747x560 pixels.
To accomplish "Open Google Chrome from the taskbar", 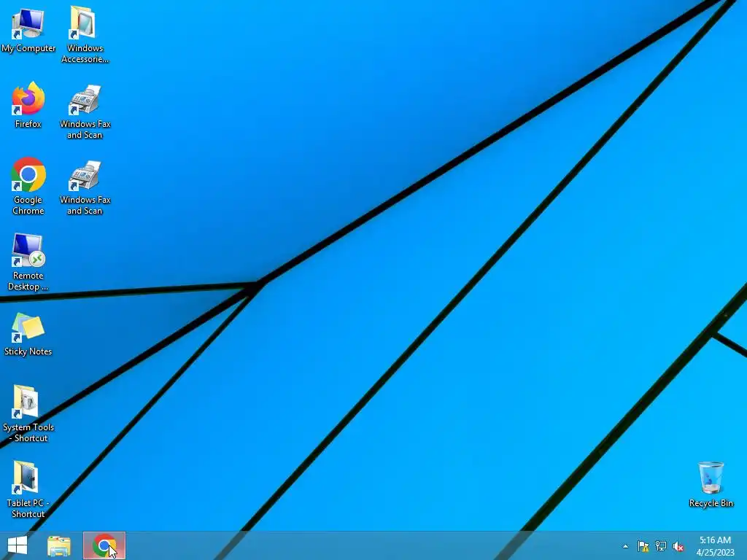I will (x=104, y=545).
